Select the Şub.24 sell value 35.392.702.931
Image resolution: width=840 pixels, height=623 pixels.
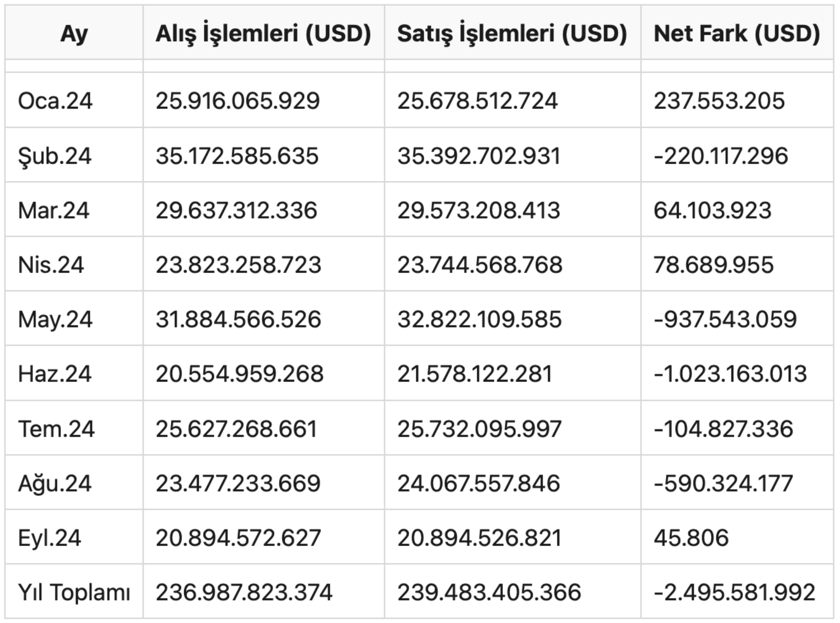479,156
